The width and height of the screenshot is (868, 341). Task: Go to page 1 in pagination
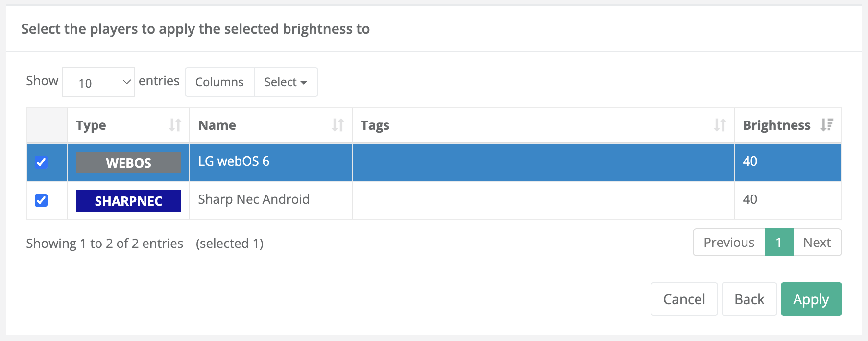pos(778,243)
